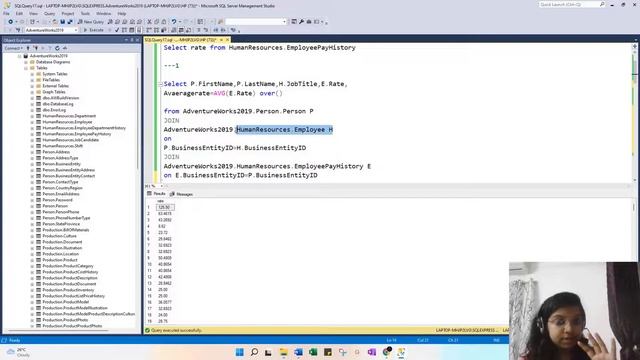Click the dbo.DatabaseLog table icon
The image size is (640, 360).
[x=39, y=104]
